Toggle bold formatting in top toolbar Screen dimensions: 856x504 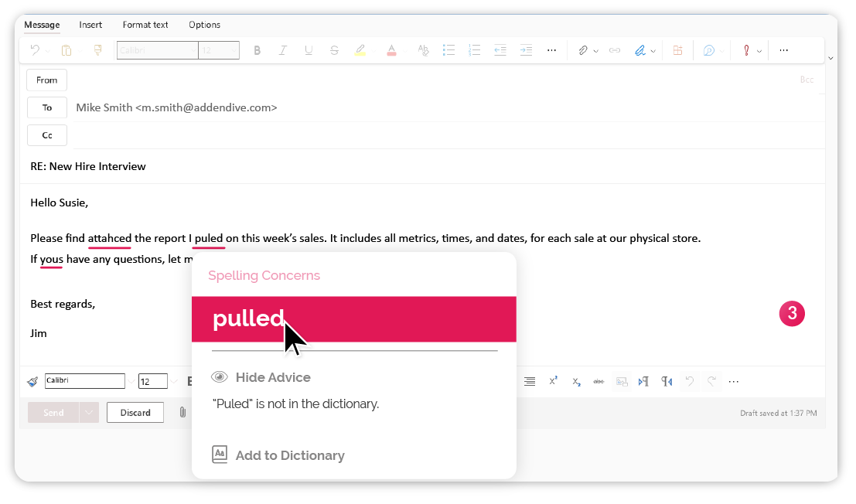(257, 50)
